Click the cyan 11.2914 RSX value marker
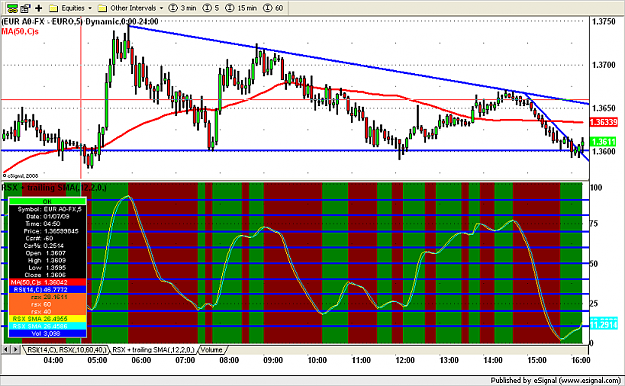The image size is (625, 386). coord(603,324)
